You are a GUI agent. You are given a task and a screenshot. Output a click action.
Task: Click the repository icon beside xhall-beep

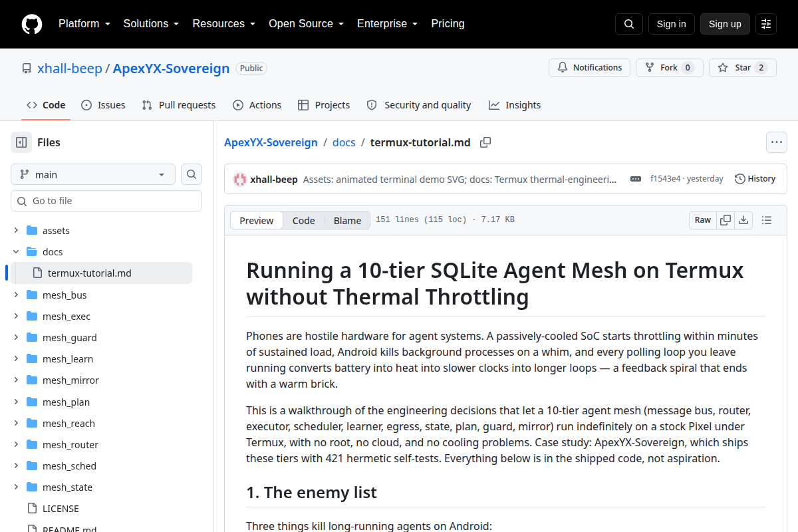point(27,68)
